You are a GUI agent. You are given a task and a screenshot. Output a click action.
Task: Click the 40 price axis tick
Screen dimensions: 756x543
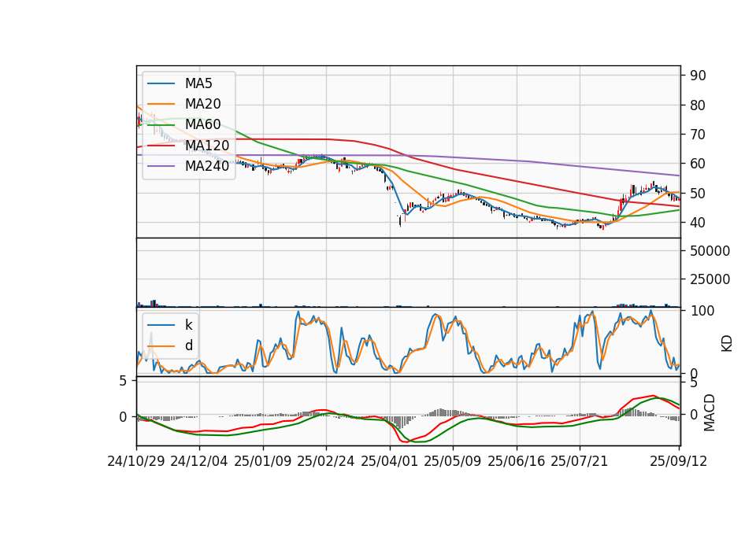tap(698, 223)
